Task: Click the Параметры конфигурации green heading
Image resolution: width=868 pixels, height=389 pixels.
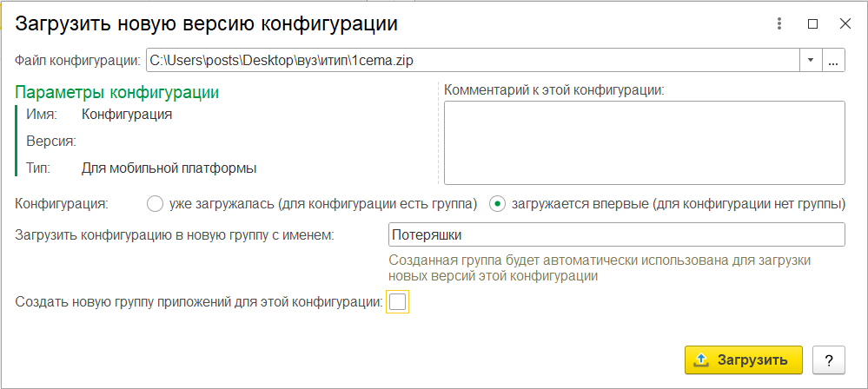Action: pos(116,92)
